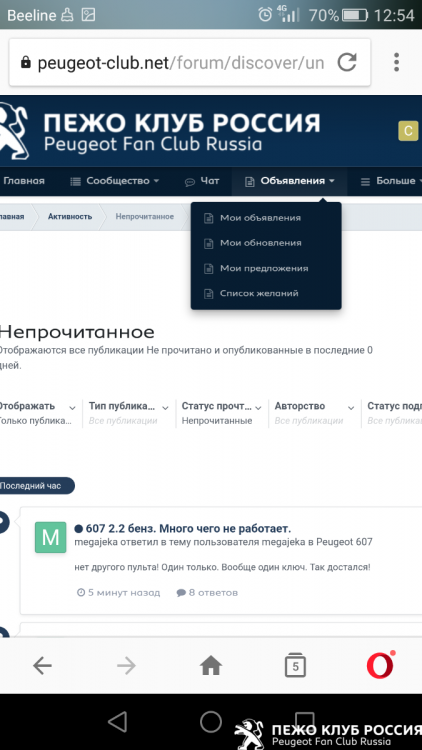422x750 pixels.
Task: Go back with the browser back arrow
Action: point(42,665)
